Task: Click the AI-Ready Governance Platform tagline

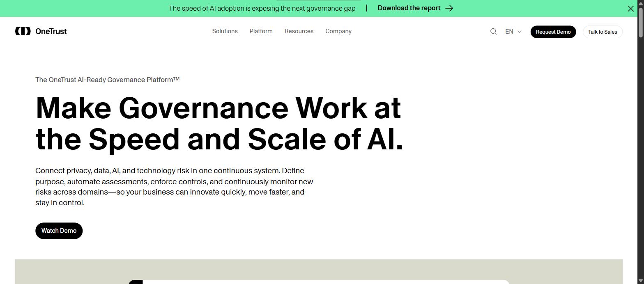Action: coord(108,80)
